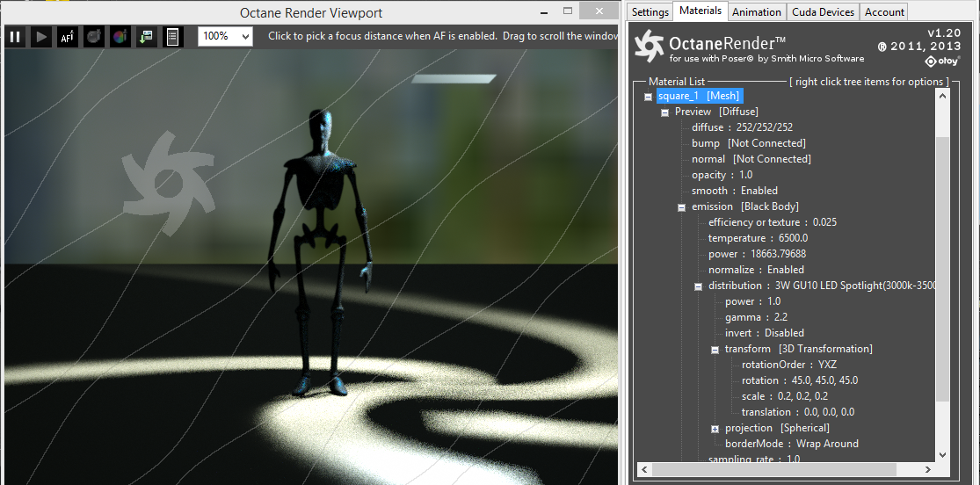Collapse the square_1 [Mesh] node

point(648,97)
